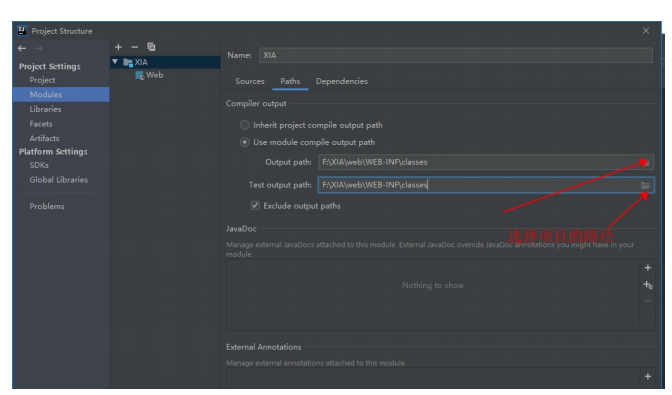Image resolution: width=672 pixels, height=395 pixels.
Task: Add JavaDoc URL with globe-plus icon
Action: point(648,285)
